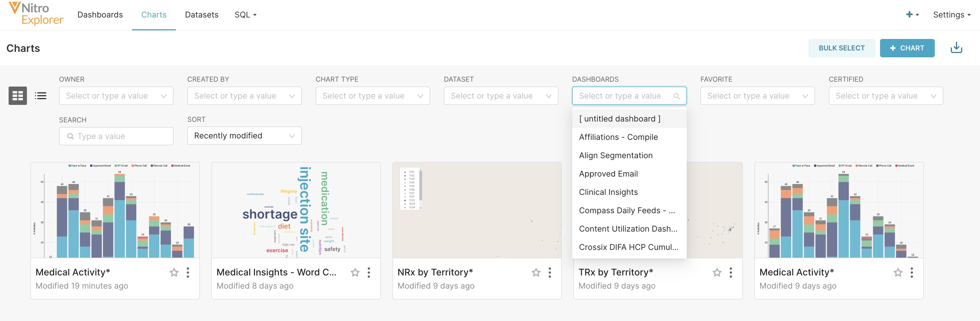Switch to list view
This screenshot has width=980, height=321.
40,95
